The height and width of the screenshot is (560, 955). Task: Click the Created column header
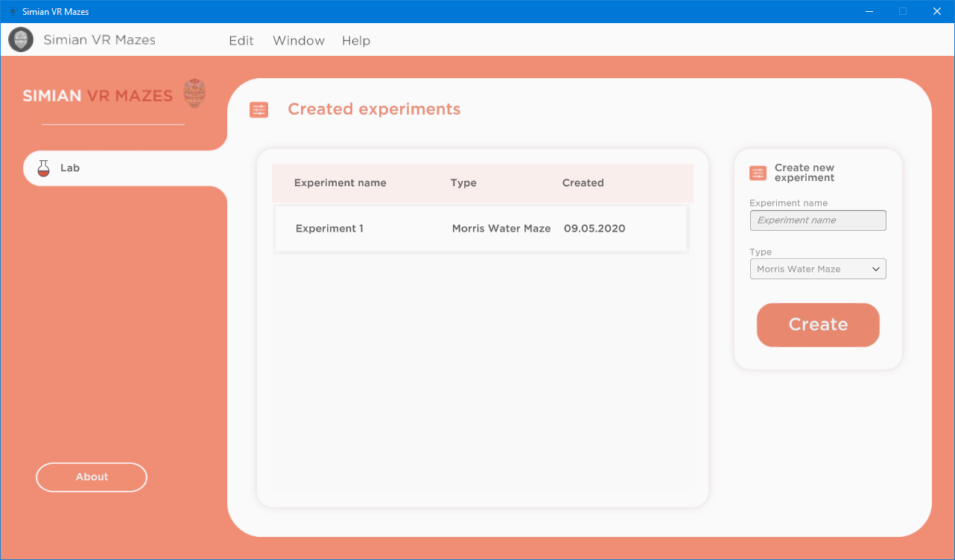tap(583, 182)
